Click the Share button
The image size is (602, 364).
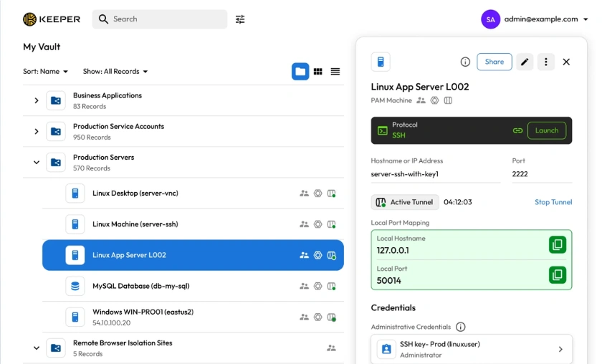tap(494, 62)
